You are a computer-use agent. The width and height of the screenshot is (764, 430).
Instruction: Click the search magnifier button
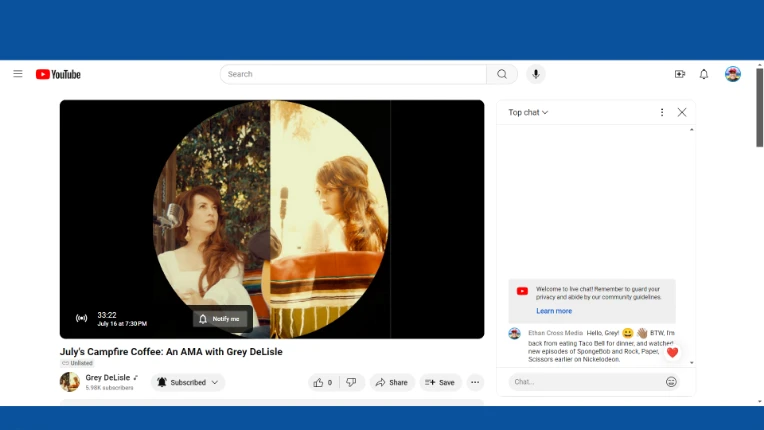[x=502, y=74]
